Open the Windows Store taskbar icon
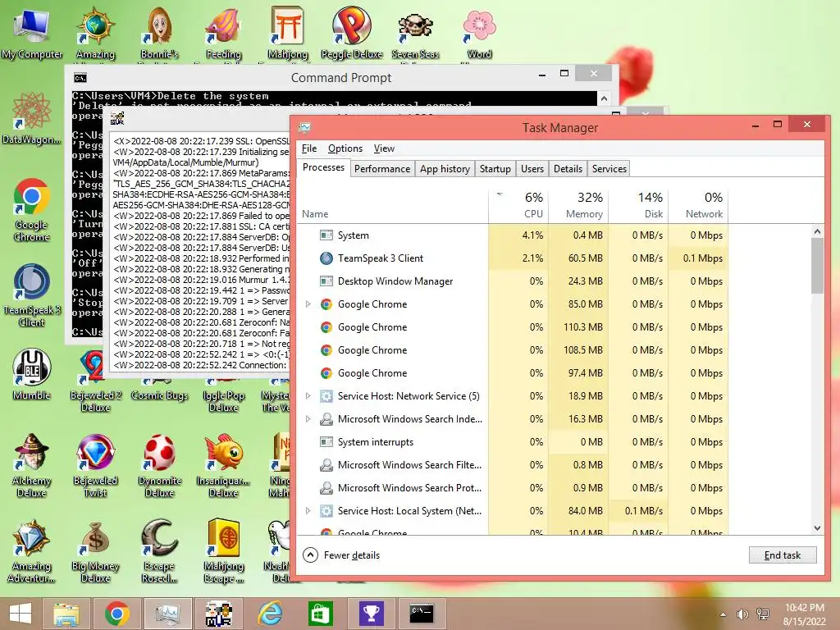Screen dimensions: 840x630 (x=321, y=614)
